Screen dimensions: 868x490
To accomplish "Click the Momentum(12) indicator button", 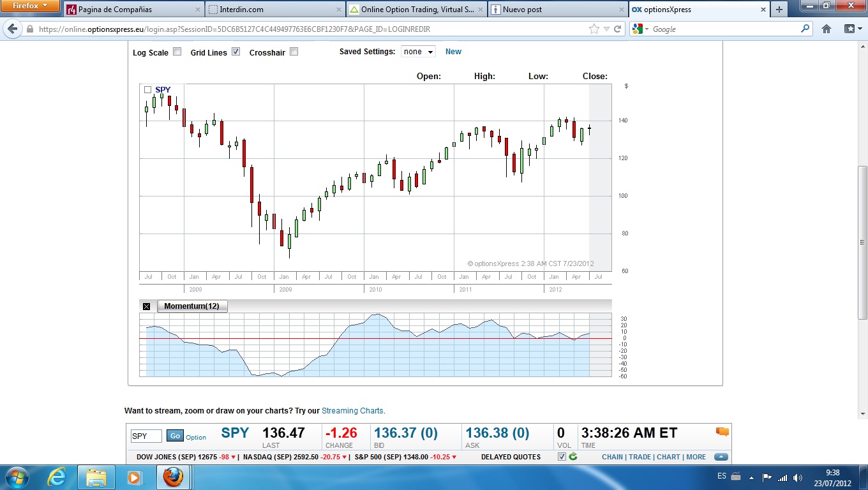I will point(192,306).
